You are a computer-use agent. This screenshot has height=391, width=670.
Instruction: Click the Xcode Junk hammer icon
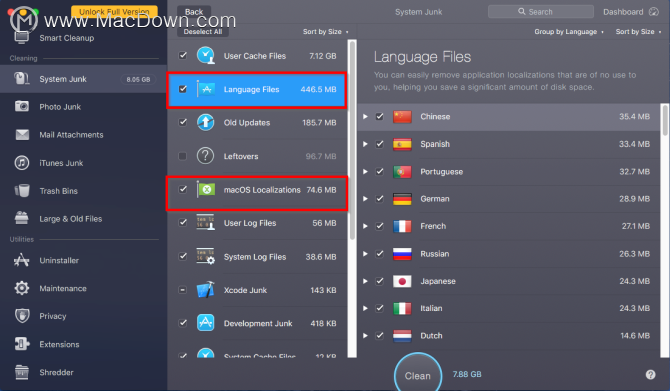[206, 290]
